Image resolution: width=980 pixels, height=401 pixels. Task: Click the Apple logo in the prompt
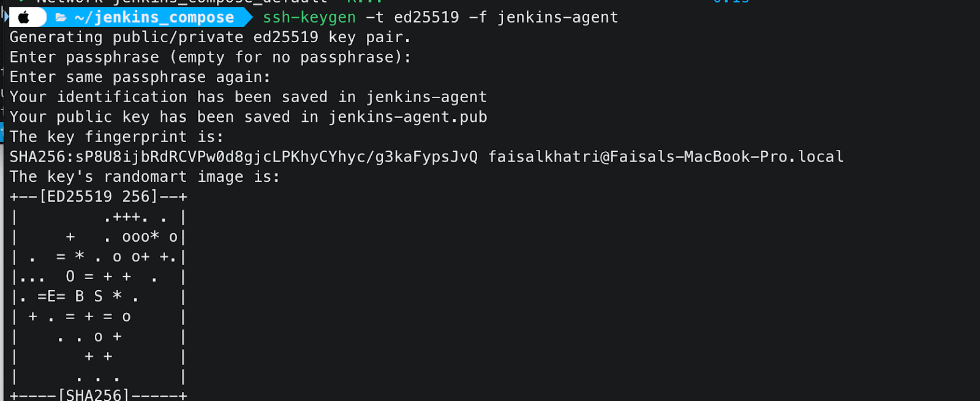[24, 17]
